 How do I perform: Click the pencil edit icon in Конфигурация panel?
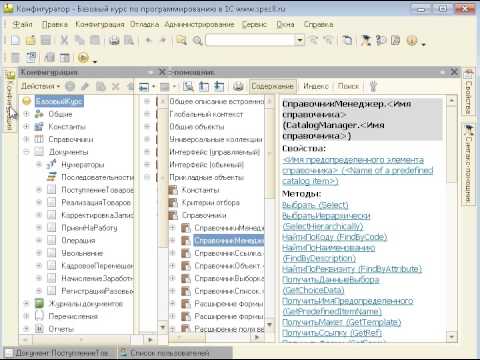pyautogui.click(x=85, y=87)
